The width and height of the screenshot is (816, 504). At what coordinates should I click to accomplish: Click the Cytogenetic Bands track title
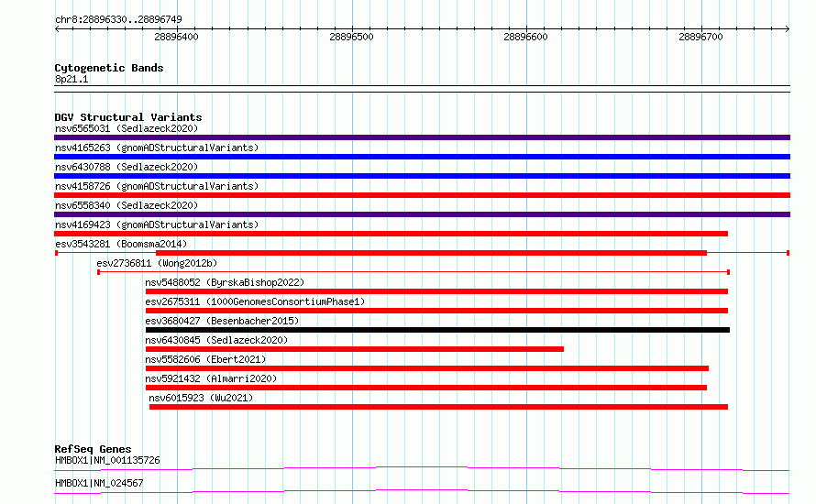point(109,68)
